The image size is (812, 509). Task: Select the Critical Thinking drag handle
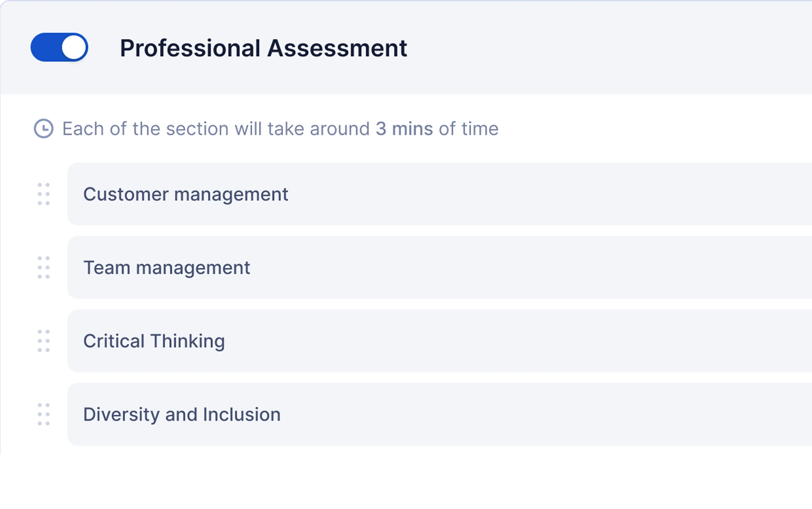(x=44, y=341)
